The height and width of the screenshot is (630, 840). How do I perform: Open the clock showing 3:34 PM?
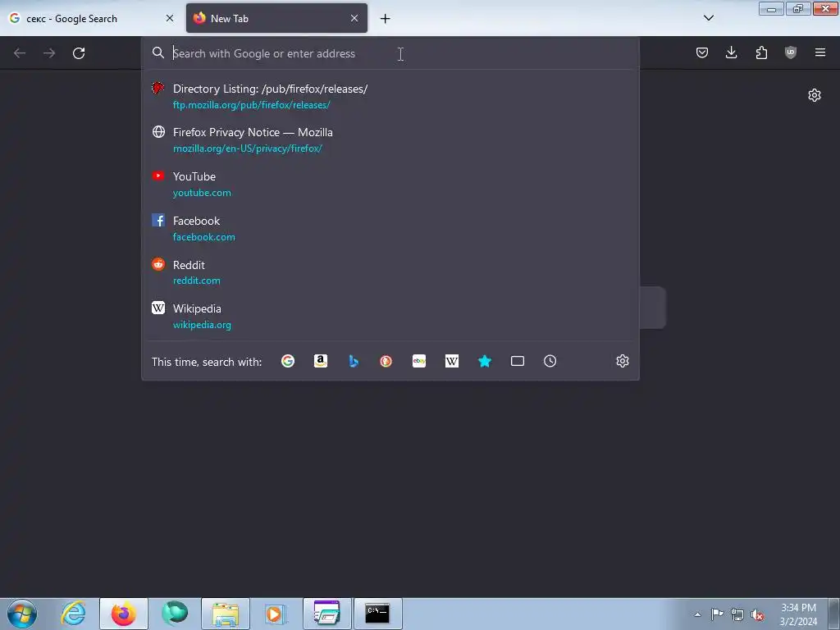[798, 614]
